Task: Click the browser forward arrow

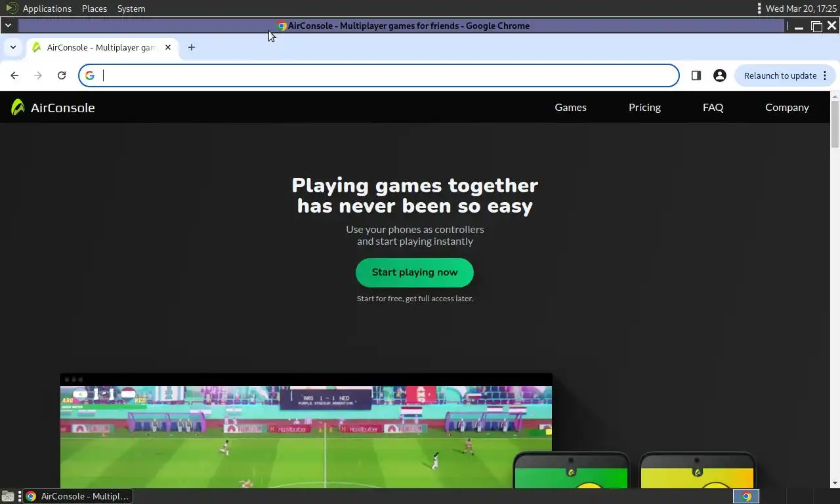Action: tap(38, 75)
